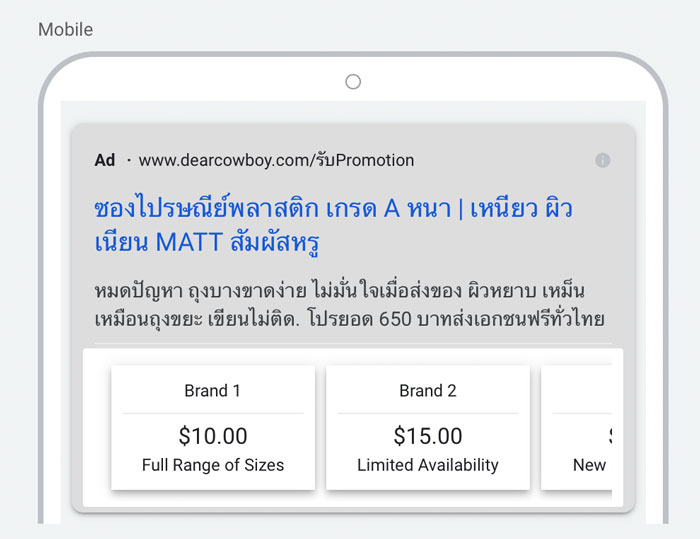Click the Limited Availability text
700x539 pixels.
428,465
